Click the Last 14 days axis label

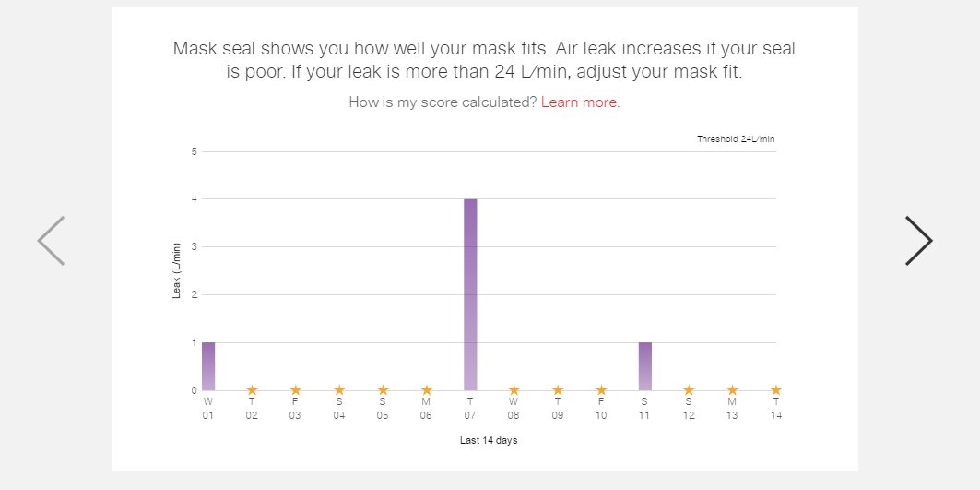point(489,440)
